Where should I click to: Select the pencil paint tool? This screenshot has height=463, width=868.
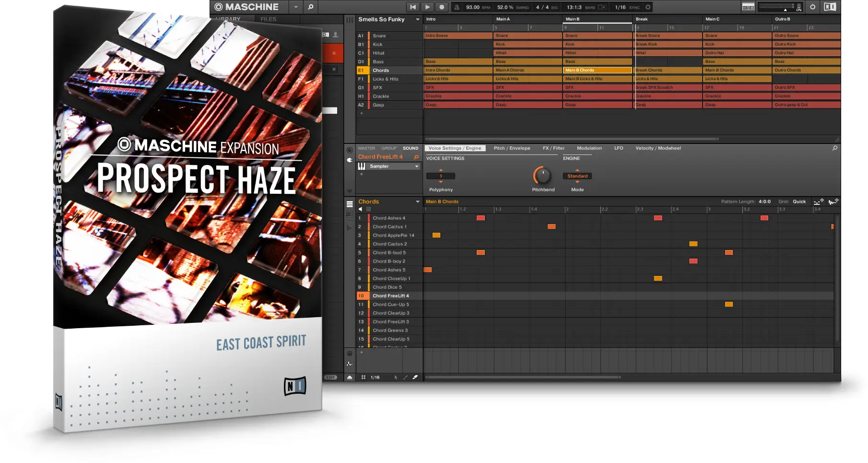coord(406,378)
